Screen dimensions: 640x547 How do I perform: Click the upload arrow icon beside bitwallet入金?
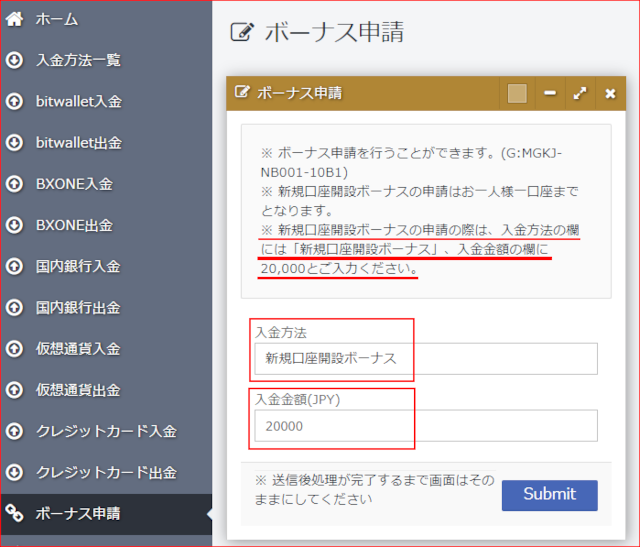point(14,101)
